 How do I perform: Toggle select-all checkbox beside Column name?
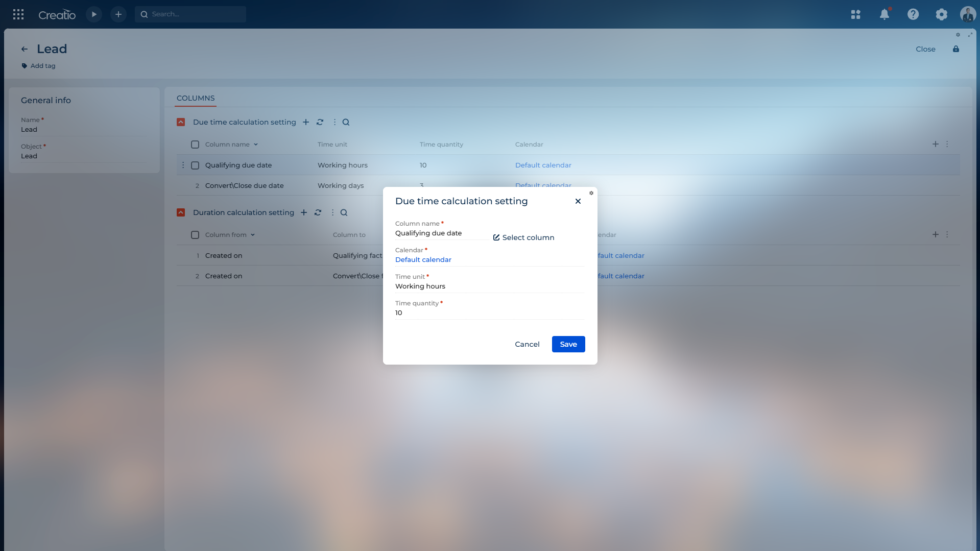[x=195, y=145]
